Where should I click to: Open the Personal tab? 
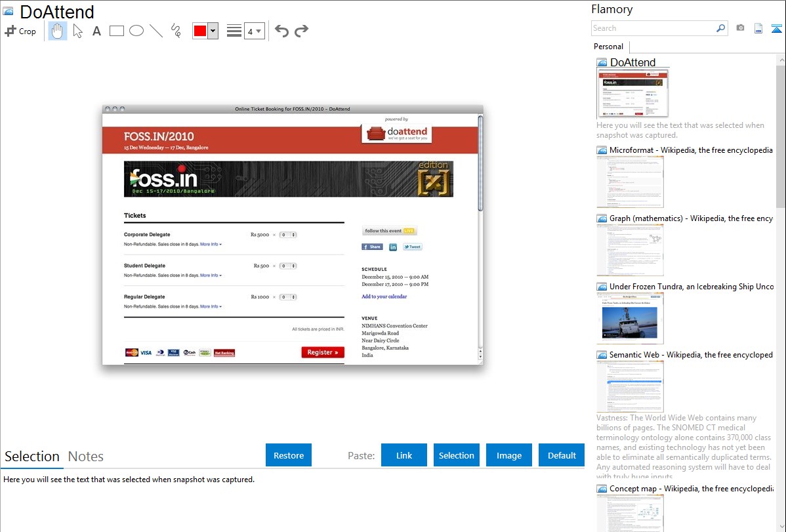click(x=609, y=47)
